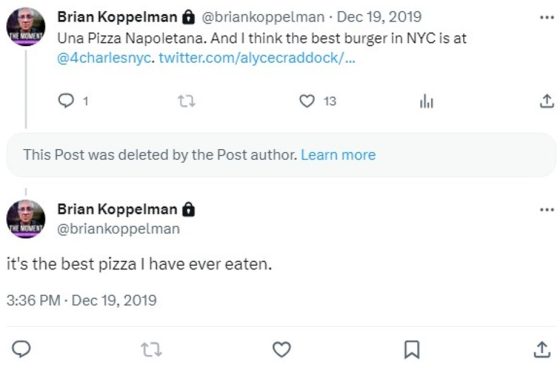
Task: Reply to the 'best pizza' tweet
Action: [x=21, y=349]
